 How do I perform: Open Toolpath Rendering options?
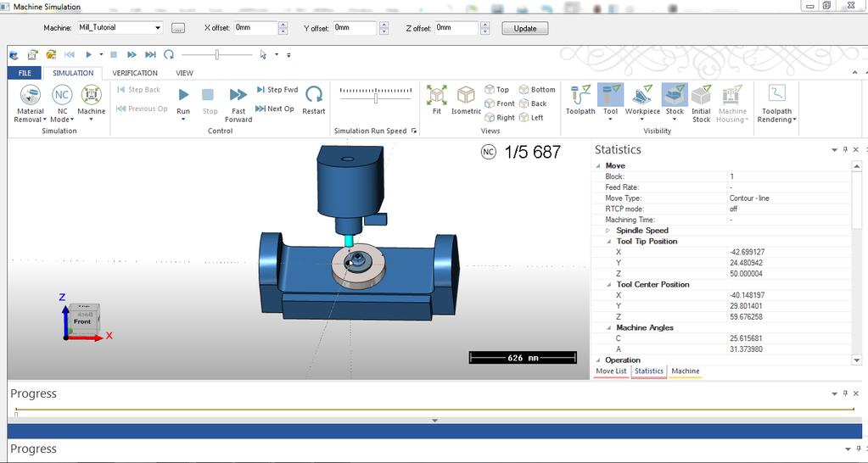pyautogui.click(x=776, y=104)
